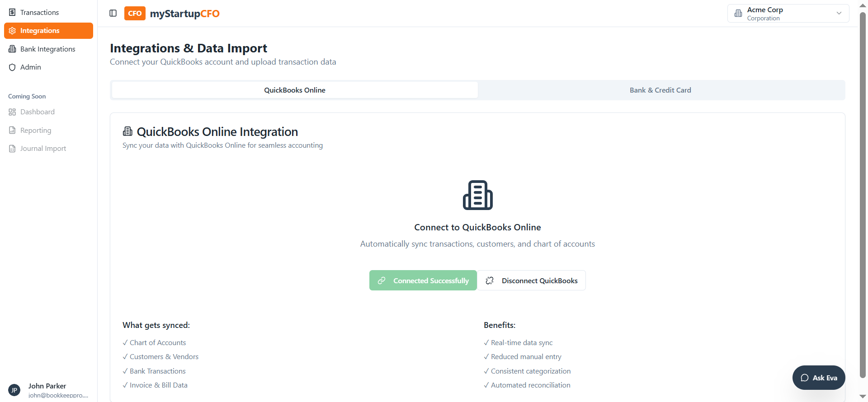Click the page vertical scrollbar thumb
Image resolution: width=868 pixels, height=402 pixels.
click(x=863, y=194)
